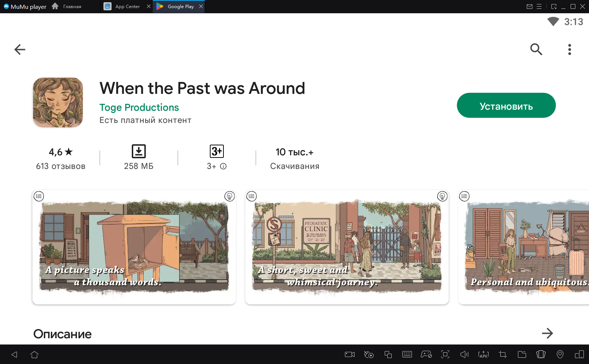Open Toge Productions developer page
Screen dimensions: 589x364
point(139,107)
